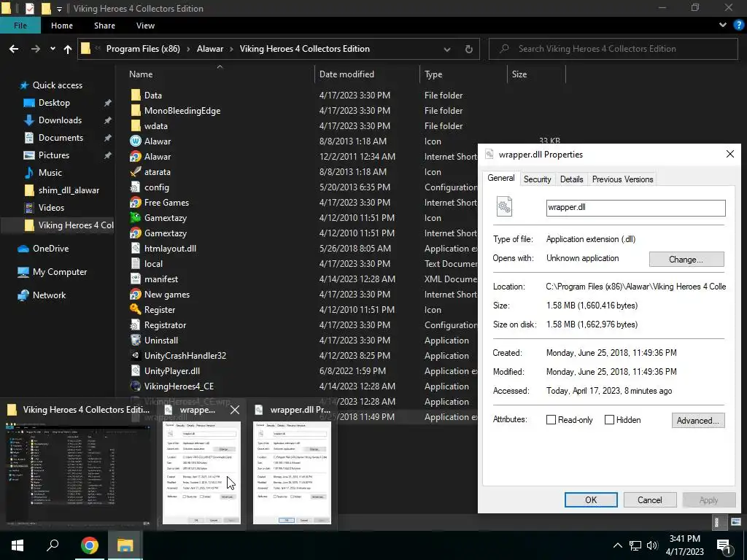
Task: Open the Home ribbon tab
Action: pos(62,26)
